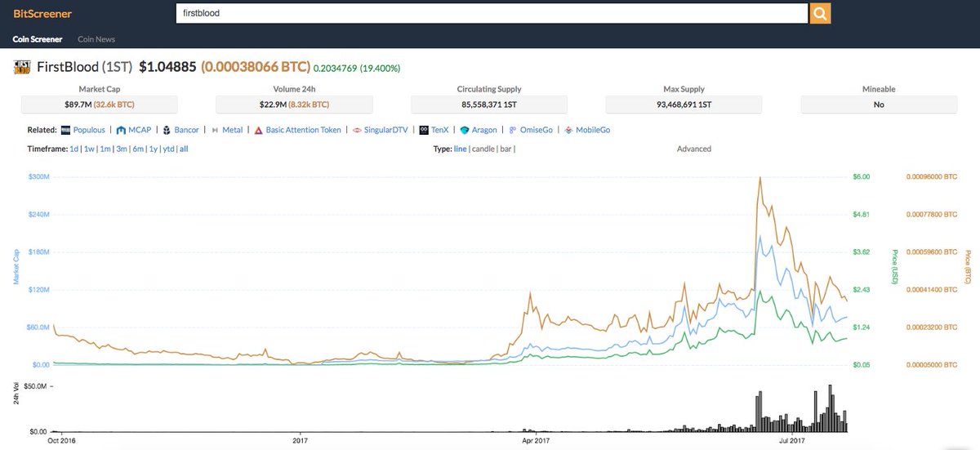Click the $1.04885 price text
The width and height of the screenshot is (980, 450).
tap(167, 67)
